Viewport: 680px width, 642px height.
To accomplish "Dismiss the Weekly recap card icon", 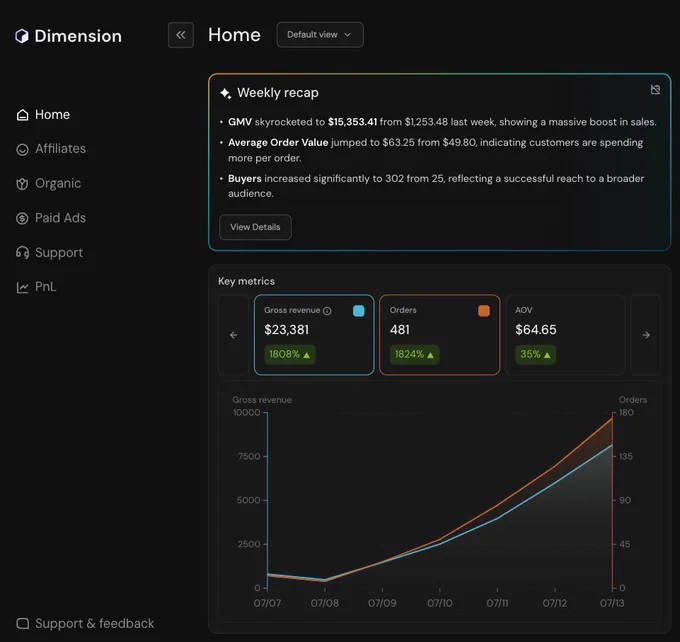I will (655, 89).
